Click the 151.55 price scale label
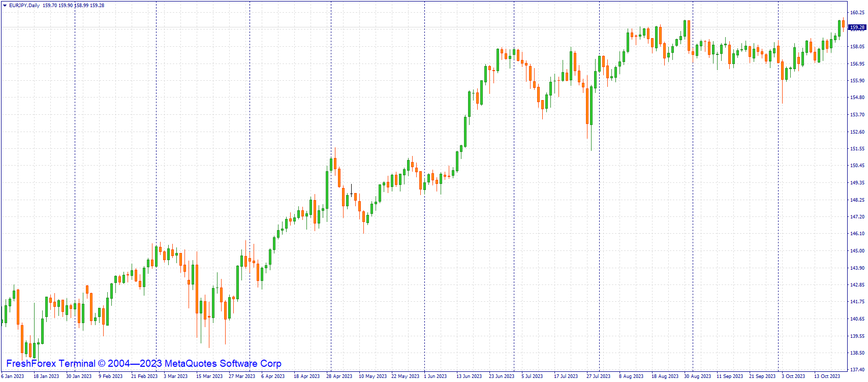This screenshot has width=868, height=382. 857,149
